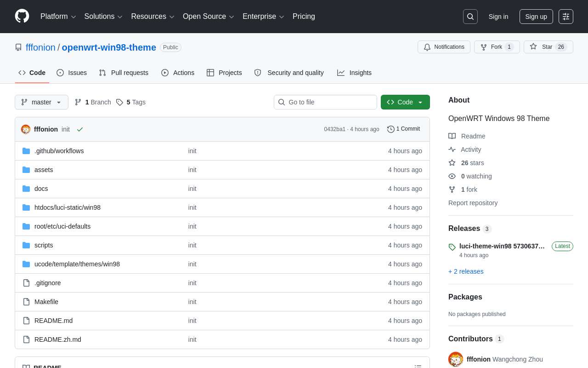The width and height of the screenshot is (588, 368).
Task: Click the book icon next to Readme
Action: point(452,136)
